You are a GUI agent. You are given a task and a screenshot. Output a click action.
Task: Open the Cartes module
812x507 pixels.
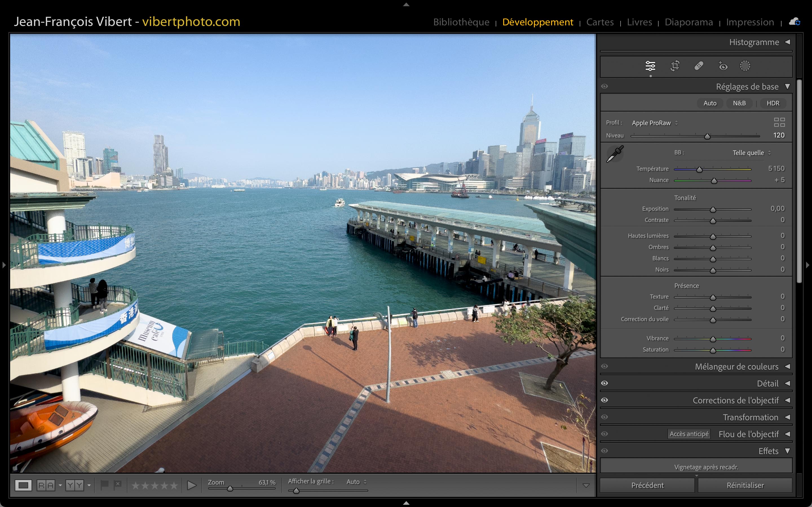tap(600, 22)
